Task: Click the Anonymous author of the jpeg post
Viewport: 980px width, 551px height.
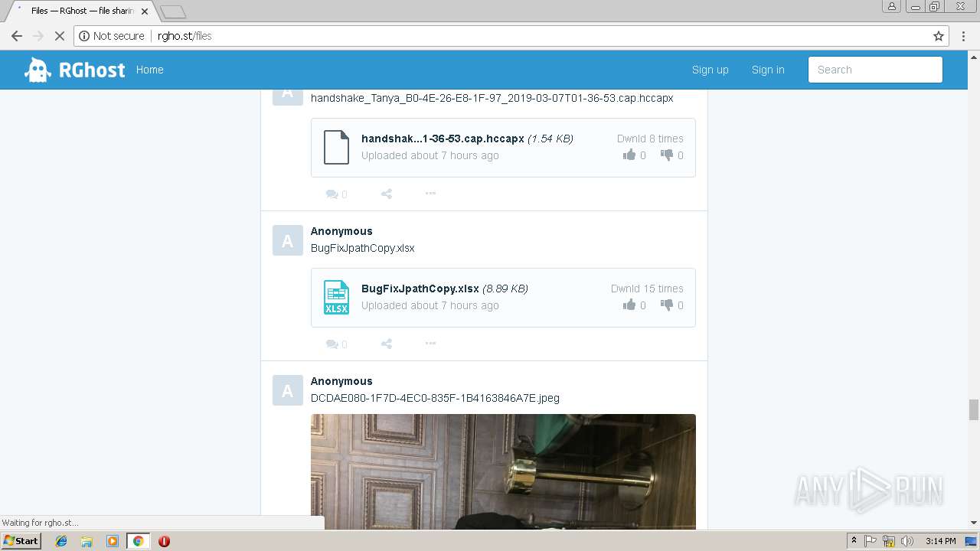Action: [341, 381]
